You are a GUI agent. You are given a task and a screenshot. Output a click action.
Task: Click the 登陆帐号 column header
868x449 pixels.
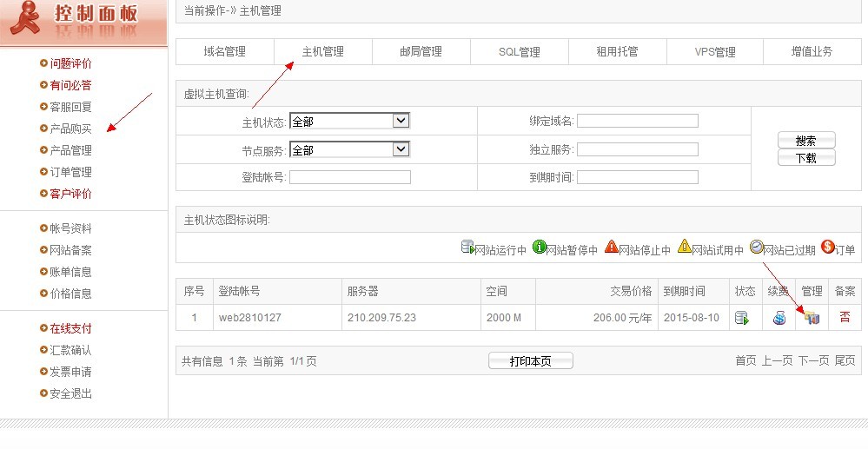coord(239,291)
